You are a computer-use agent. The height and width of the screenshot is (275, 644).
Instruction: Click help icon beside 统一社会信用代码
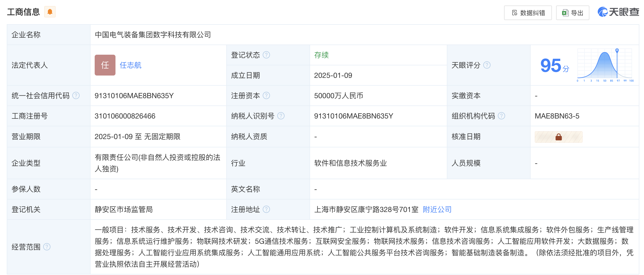coord(76,96)
